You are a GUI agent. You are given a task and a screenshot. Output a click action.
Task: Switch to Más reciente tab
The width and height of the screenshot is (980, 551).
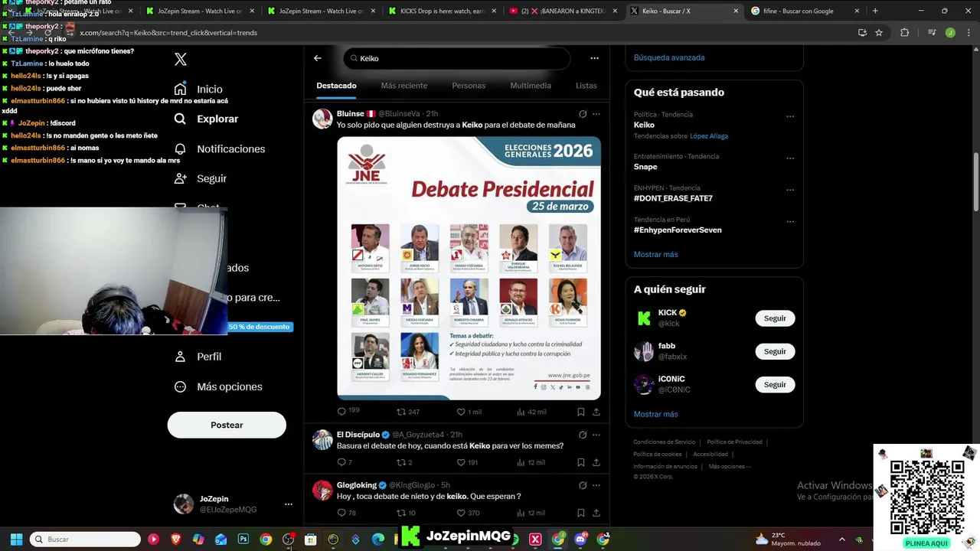[x=404, y=86]
